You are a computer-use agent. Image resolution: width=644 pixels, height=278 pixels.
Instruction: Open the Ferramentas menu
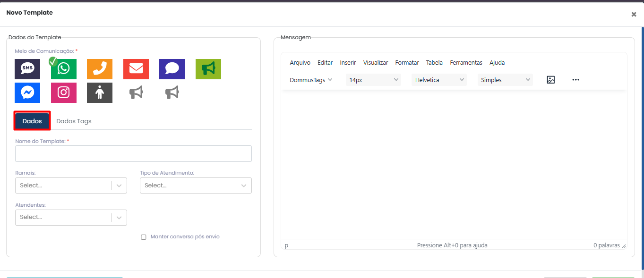click(466, 62)
